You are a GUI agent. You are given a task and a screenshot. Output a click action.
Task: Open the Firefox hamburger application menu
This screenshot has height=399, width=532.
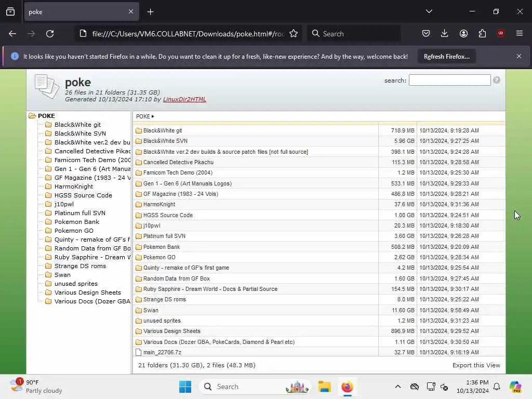[520, 33]
